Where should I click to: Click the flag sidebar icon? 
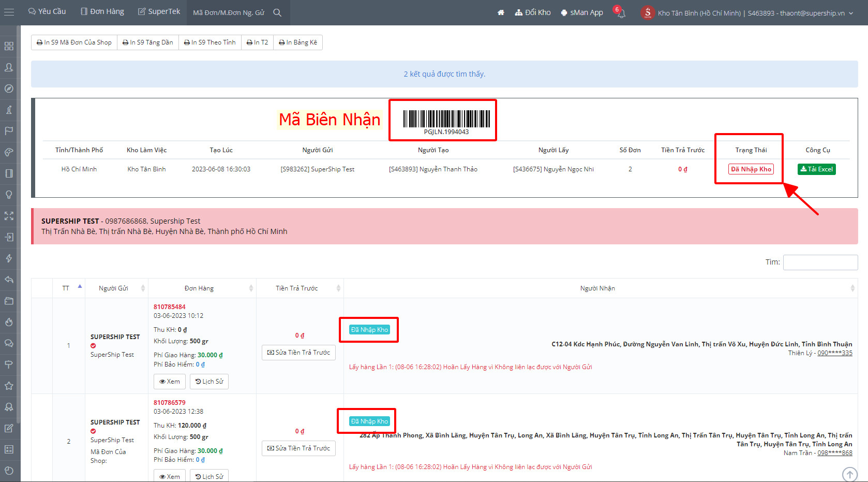[9, 131]
